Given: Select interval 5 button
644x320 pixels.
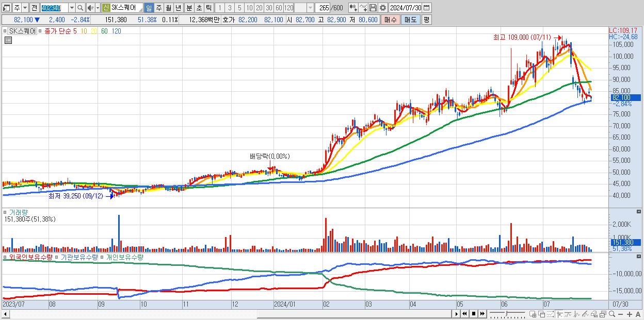Looking at the screenshot, I should (239, 8).
